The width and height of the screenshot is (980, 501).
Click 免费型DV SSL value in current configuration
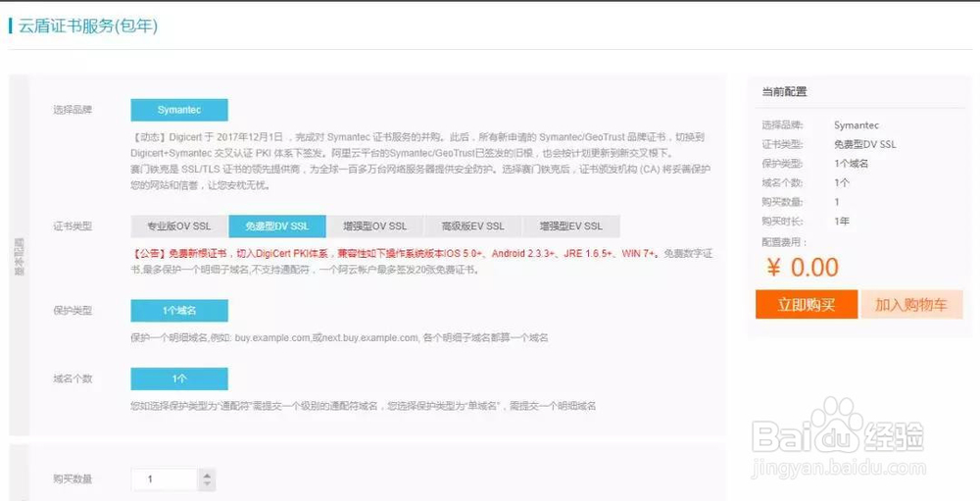pos(865,144)
